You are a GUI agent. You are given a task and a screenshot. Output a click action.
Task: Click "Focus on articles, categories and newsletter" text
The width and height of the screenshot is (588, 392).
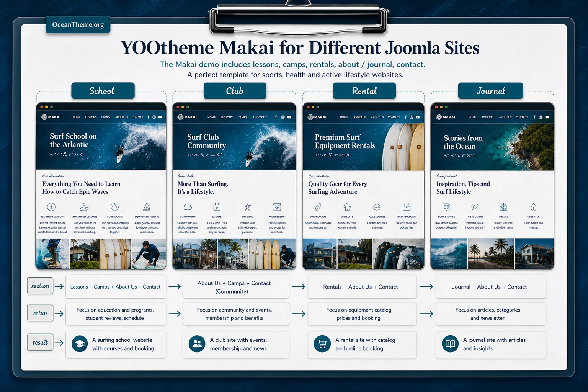point(488,314)
